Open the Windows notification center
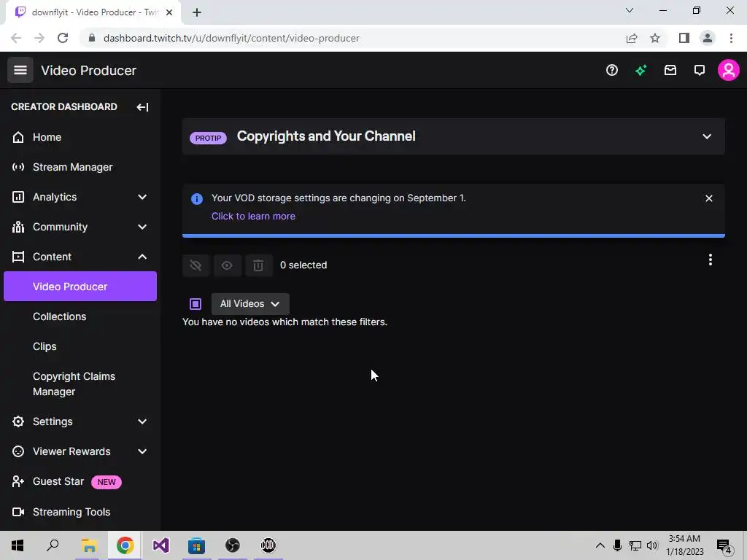Image resolution: width=747 pixels, height=560 pixels. tap(724, 545)
